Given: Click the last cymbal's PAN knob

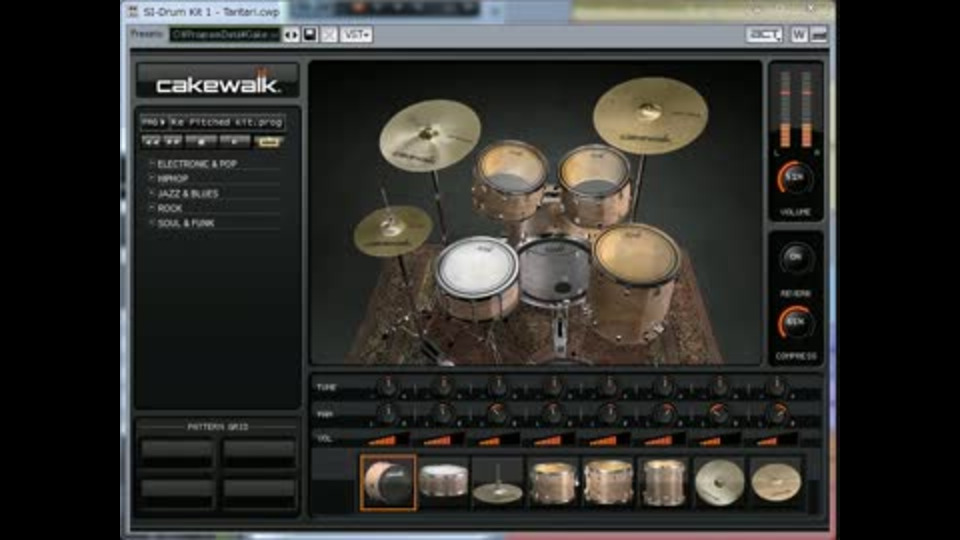Looking at the screenshot, I should (x=777, y=414).
